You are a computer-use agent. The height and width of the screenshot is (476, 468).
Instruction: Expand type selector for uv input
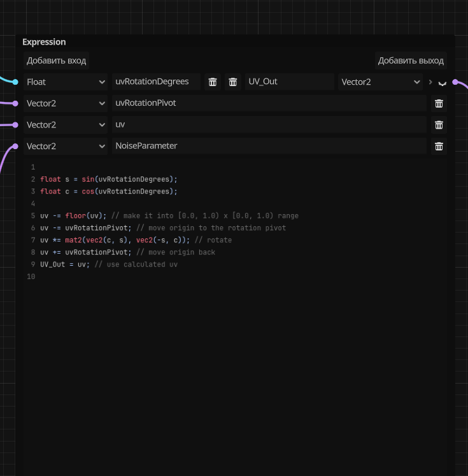[66, 125]
